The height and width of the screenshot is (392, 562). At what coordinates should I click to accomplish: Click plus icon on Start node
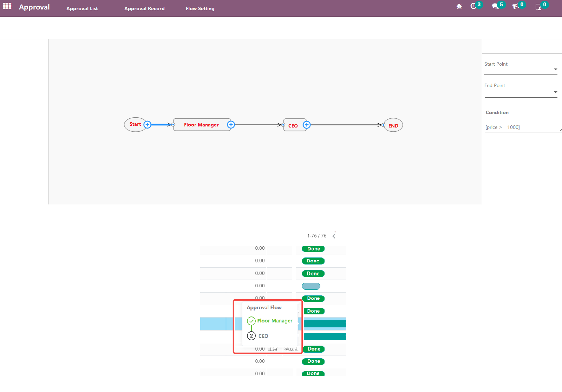[148, 125]
